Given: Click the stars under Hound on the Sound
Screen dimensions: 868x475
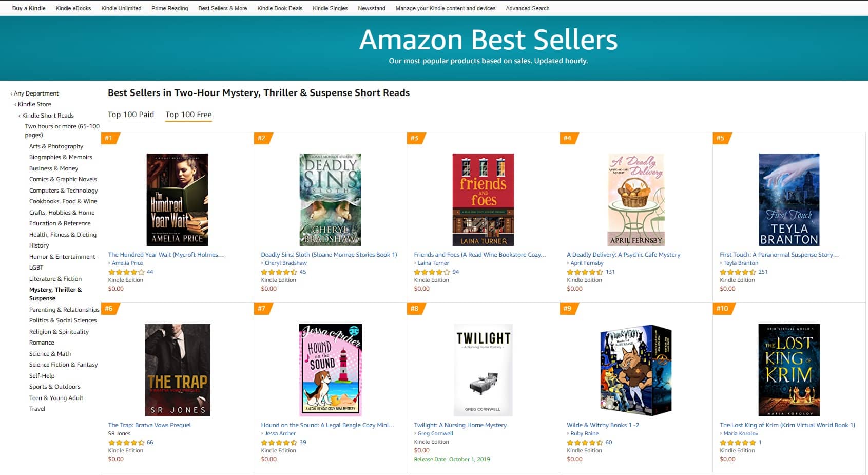Looking at the screenshot, I should pyautogui.click(x=279, y=443).
